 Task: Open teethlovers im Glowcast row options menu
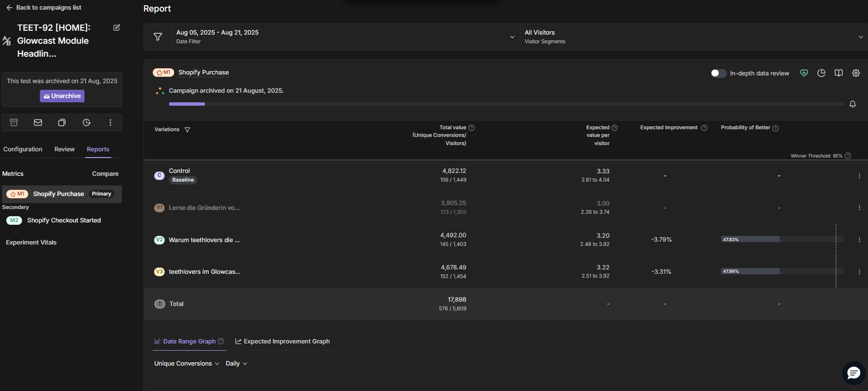(x=859, y=272)
